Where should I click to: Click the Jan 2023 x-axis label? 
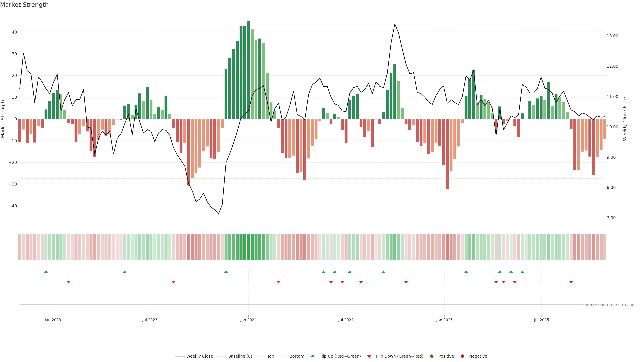(53, 320)
